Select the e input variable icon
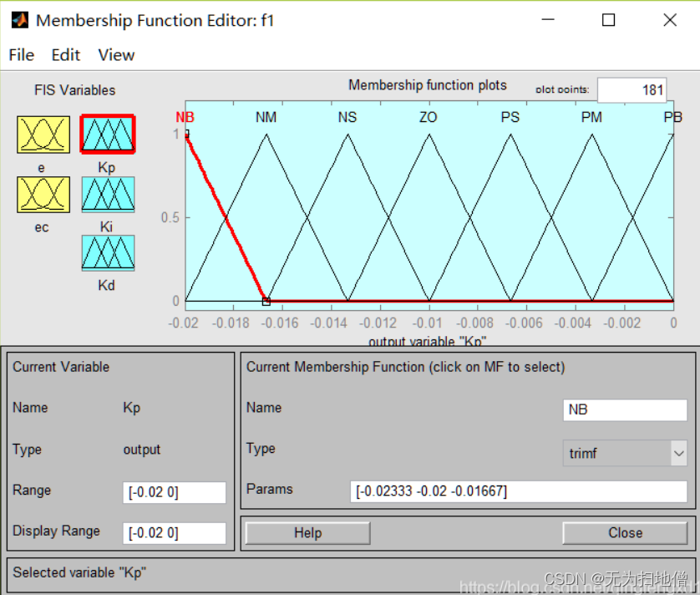 [43, 135]
